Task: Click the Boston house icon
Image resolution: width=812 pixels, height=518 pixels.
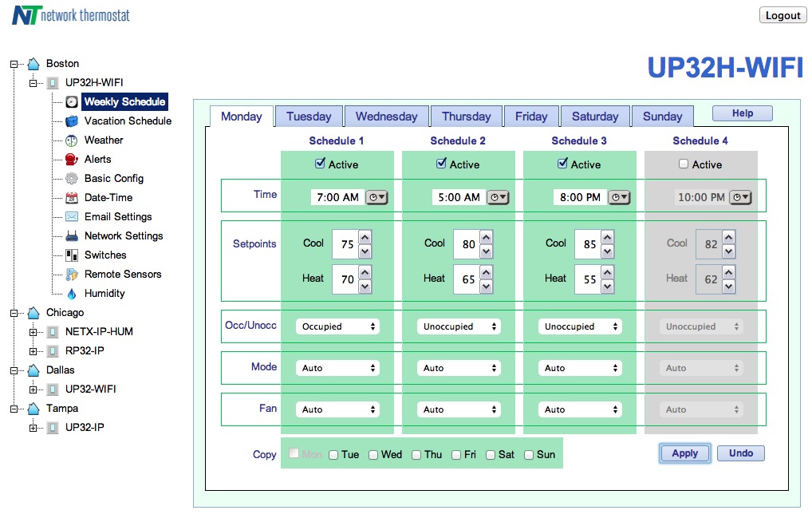Action: coord(34,64)
